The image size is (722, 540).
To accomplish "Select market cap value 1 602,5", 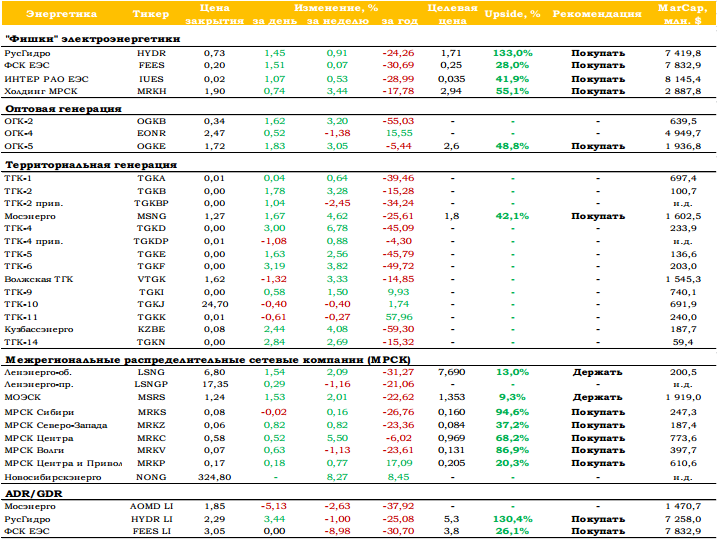I will pyautogui.click(x=683, y=216).
